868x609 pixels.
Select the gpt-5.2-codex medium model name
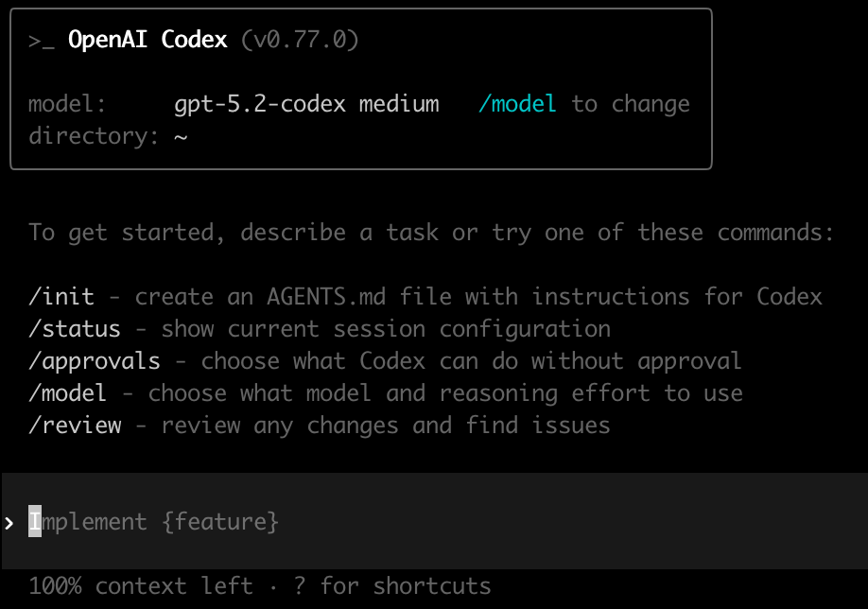(x=306, y=104)
